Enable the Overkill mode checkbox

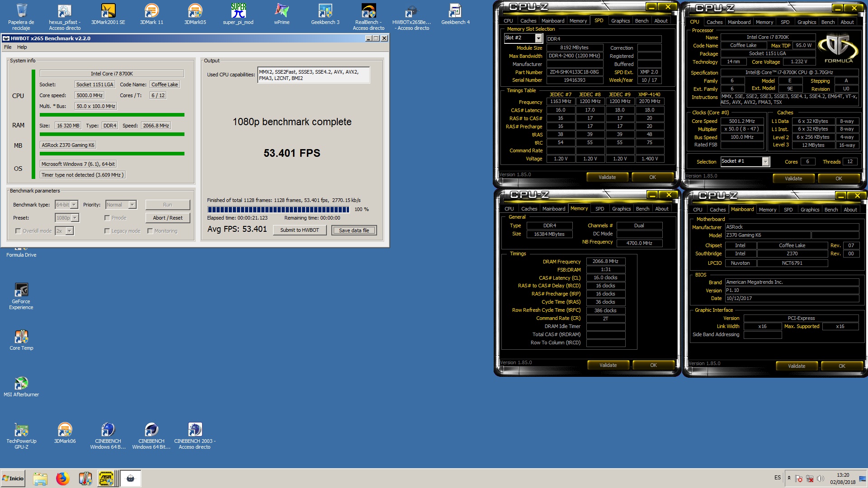(x=18, y=231)
